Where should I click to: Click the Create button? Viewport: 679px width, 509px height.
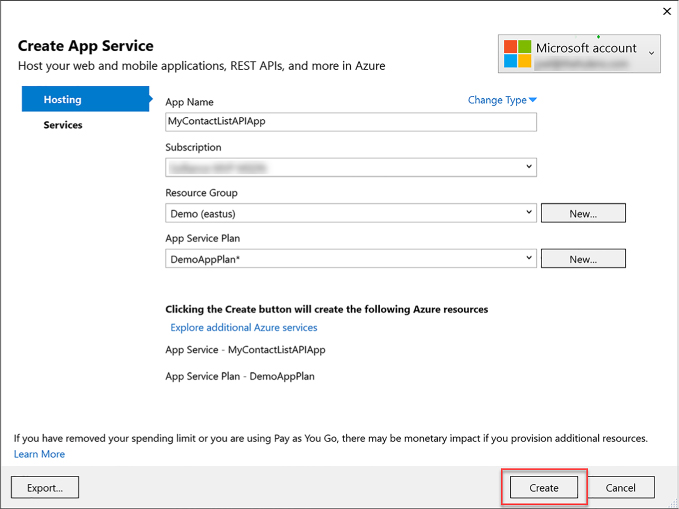[x=543, y=487]
